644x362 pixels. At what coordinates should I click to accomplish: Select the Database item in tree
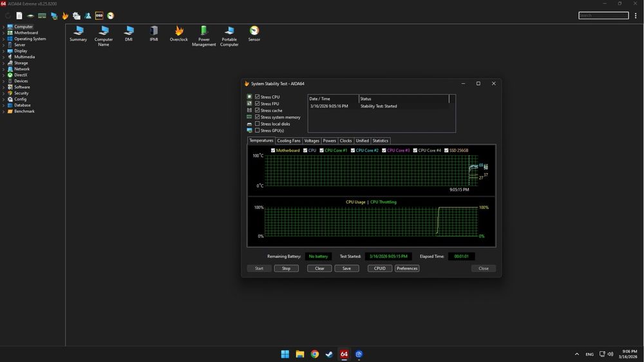tap(22, 105)
